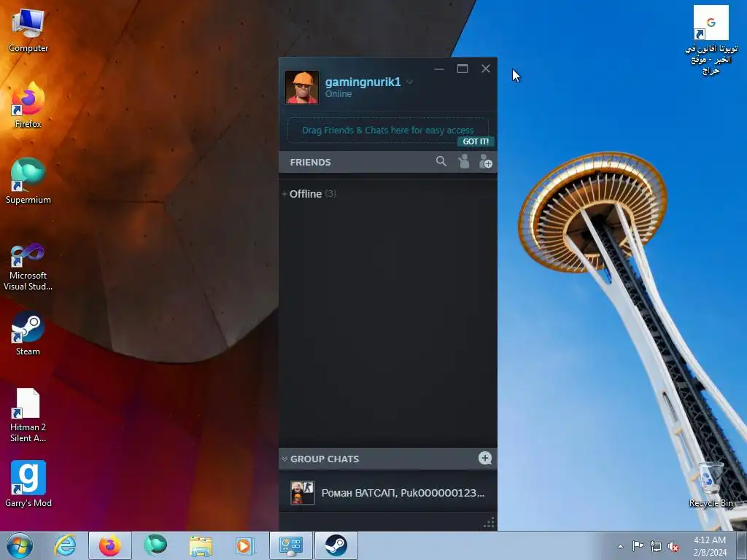The height and width of the screenshot is (560, 747).
Task: Create new group chat with plus icon
Action: (485, 458)
